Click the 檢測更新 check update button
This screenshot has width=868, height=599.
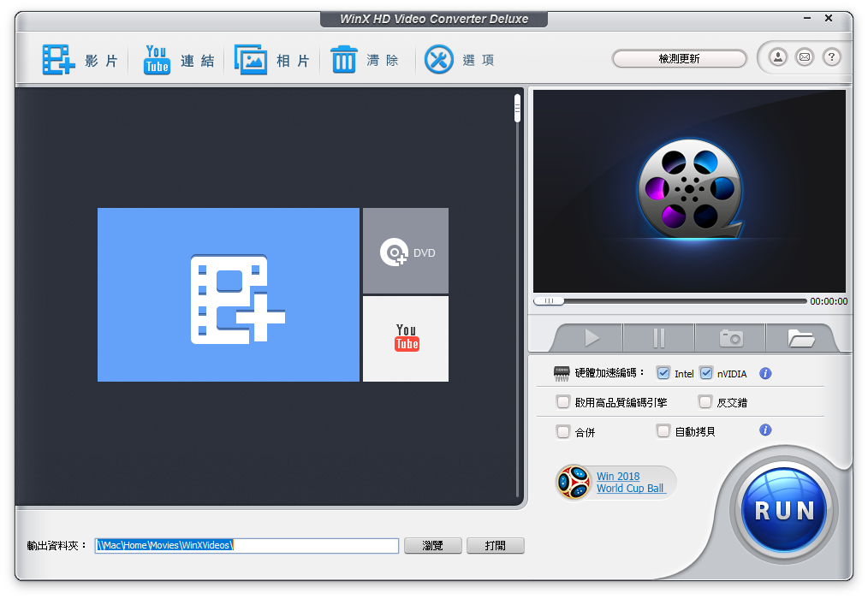tap(679, 59)
